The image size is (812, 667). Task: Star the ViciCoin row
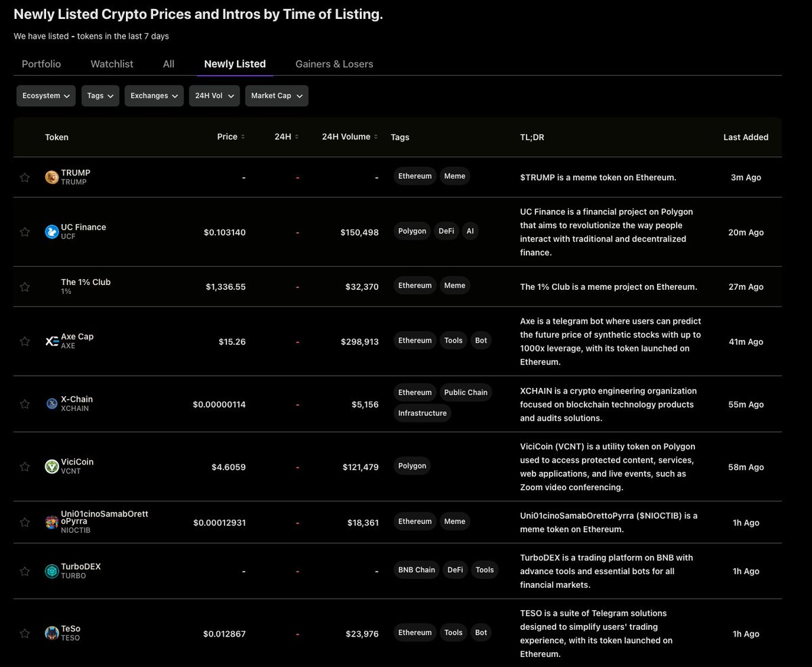25,467
